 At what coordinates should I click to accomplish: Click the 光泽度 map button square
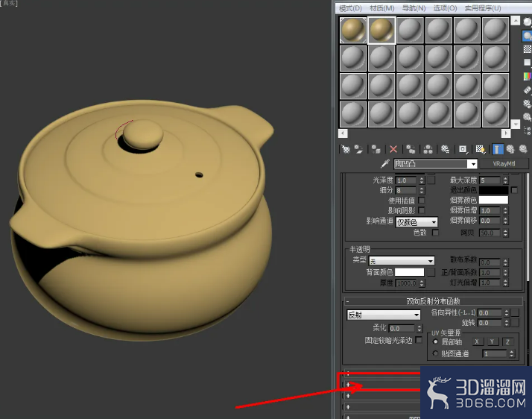431,180
